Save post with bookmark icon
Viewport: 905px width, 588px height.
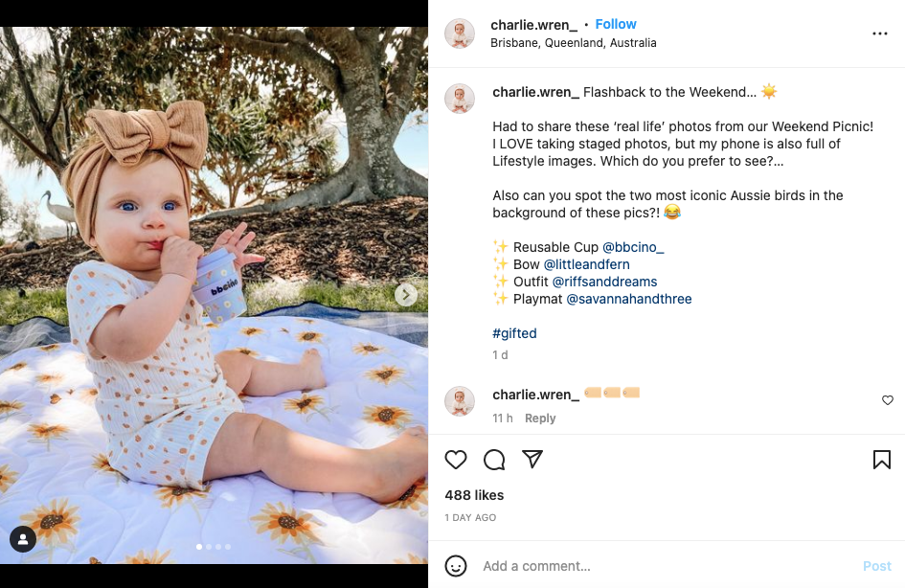[x=882, y=460]
